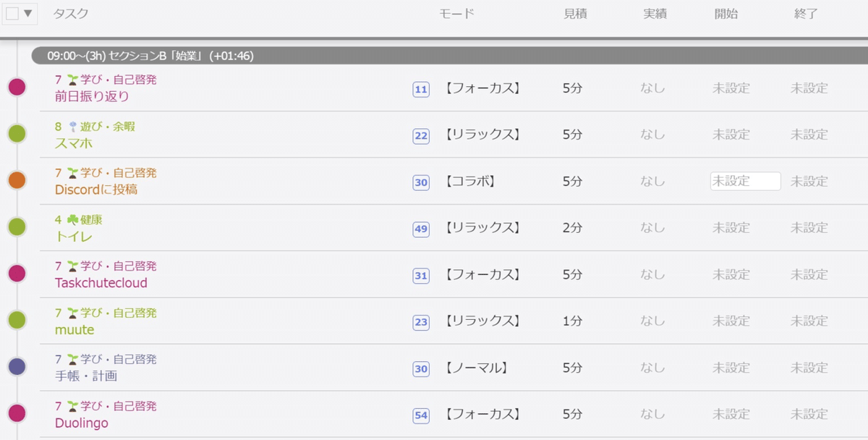Open the number badge 11 for 前日振り返り
The height and width of the screenshot is (440, 868).
pos(421,90)
